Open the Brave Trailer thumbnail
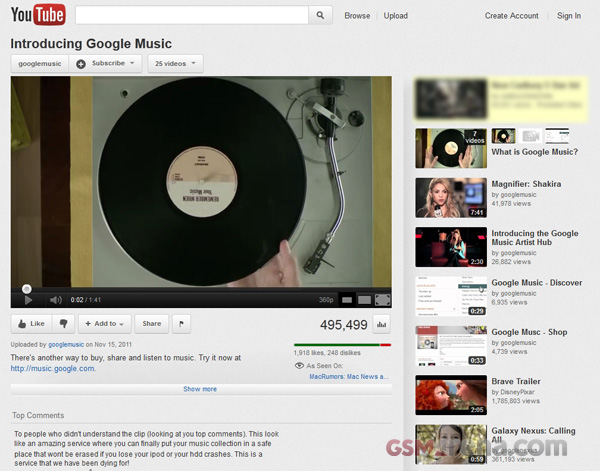This screenshot has width=600, height=471. [451, 395]
